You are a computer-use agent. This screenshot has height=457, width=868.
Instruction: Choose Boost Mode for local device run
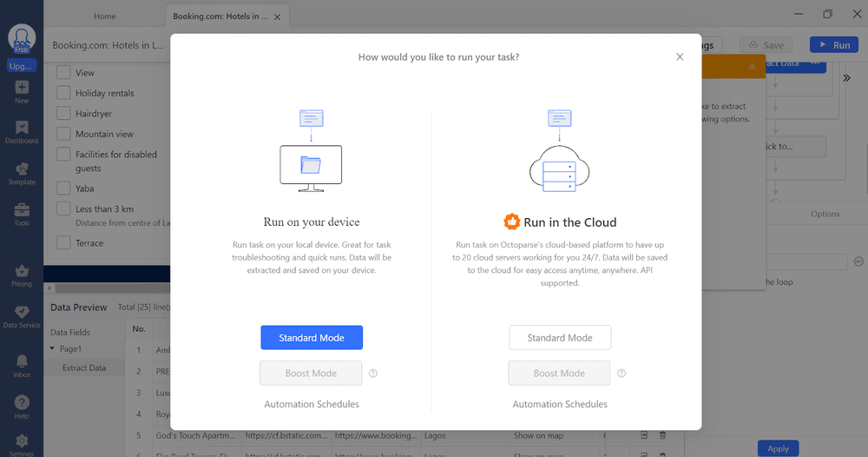pos(311,374)
